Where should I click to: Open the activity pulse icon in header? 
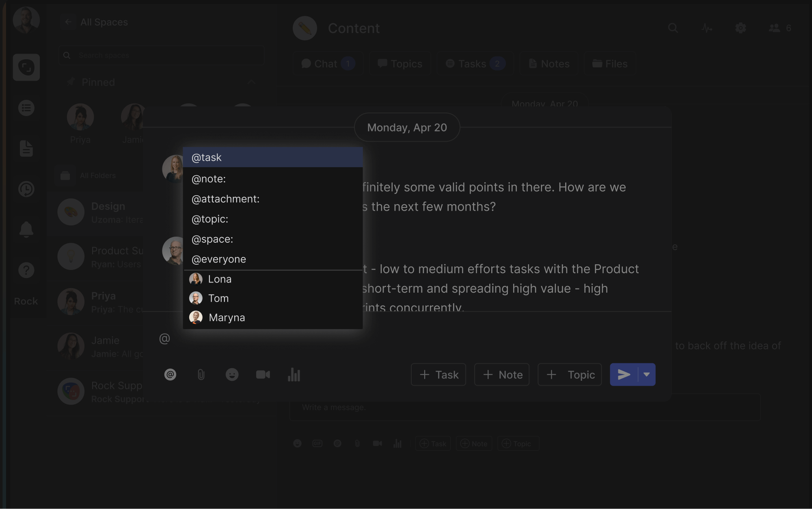[707, 28]
